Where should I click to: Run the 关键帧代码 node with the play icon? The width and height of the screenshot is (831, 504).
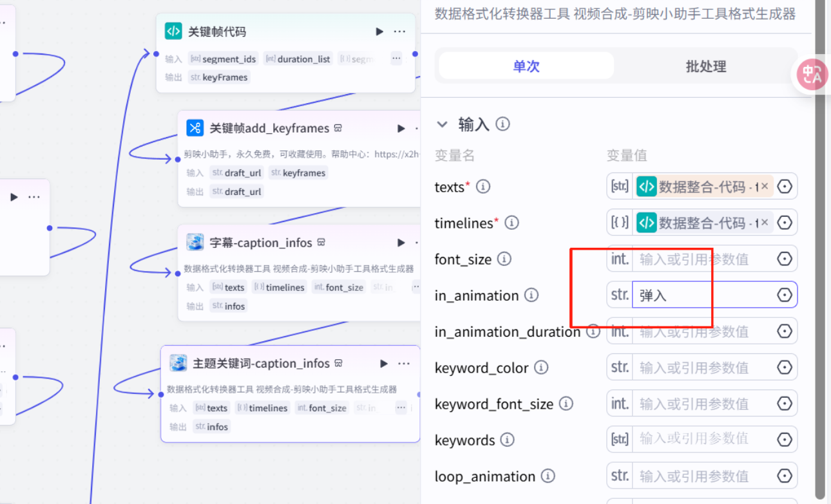[379, 30]
